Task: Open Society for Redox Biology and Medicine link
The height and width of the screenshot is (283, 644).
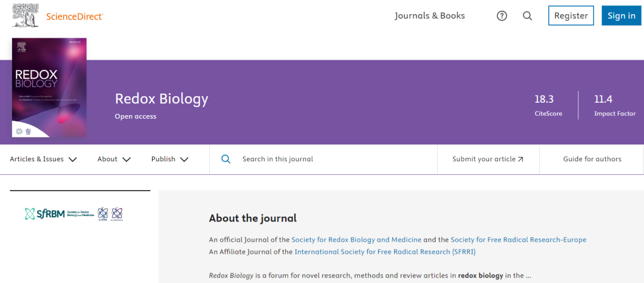Action: point(356,240)
